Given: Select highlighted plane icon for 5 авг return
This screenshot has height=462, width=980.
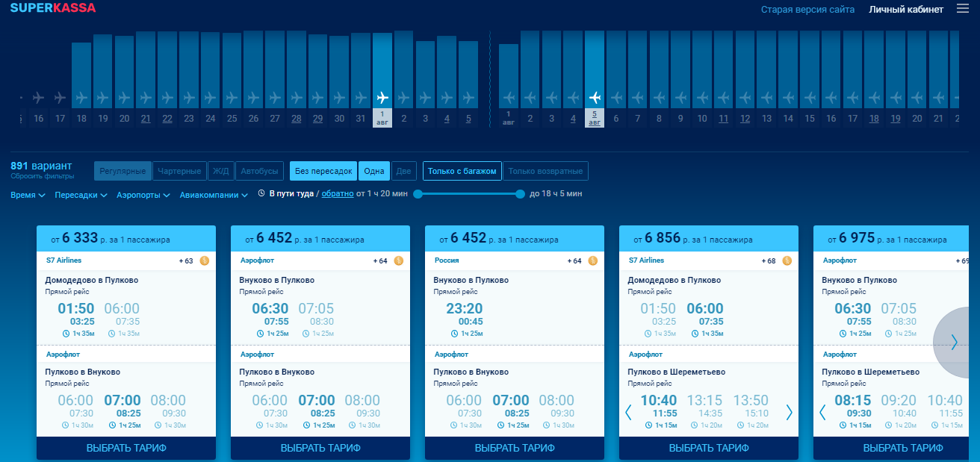Looking at the screenshot, I should (x=595, y=98).
